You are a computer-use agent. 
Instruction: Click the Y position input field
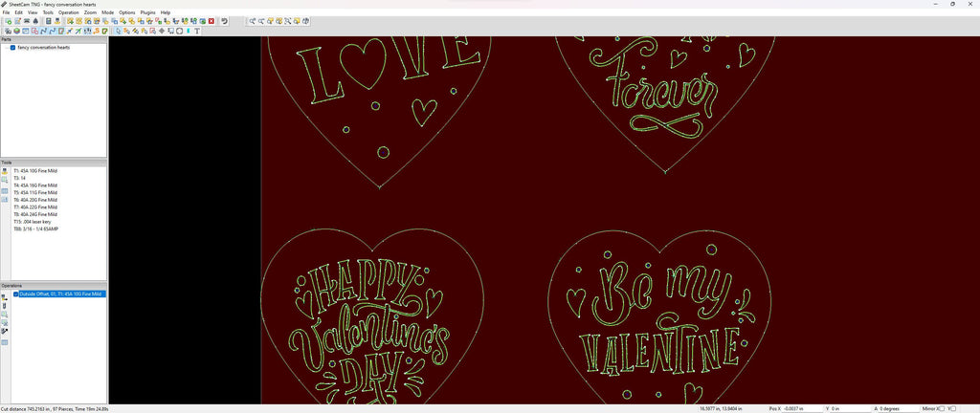pos(850,408)
